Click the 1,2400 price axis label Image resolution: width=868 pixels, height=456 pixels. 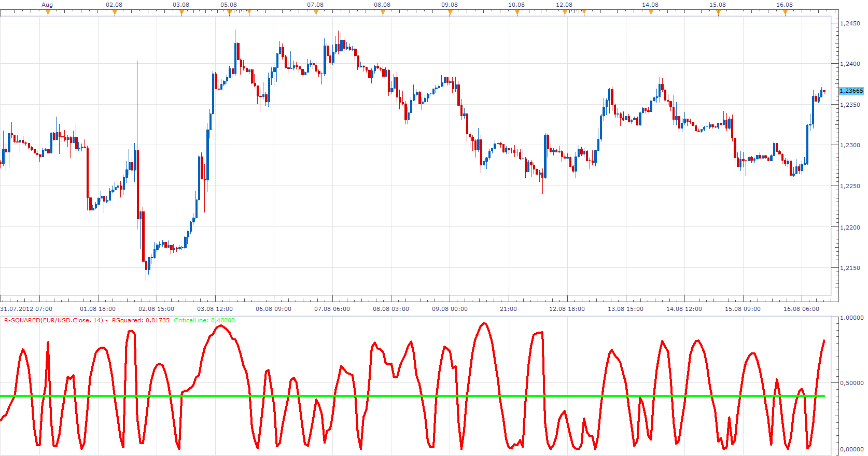coord(850,64)
